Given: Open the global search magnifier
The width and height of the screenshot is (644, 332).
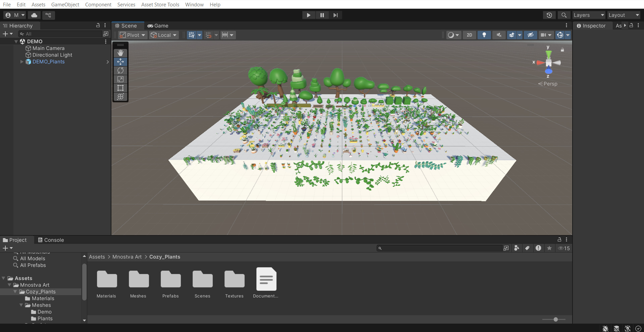Looking at the screenshot, I should (564, 15).
